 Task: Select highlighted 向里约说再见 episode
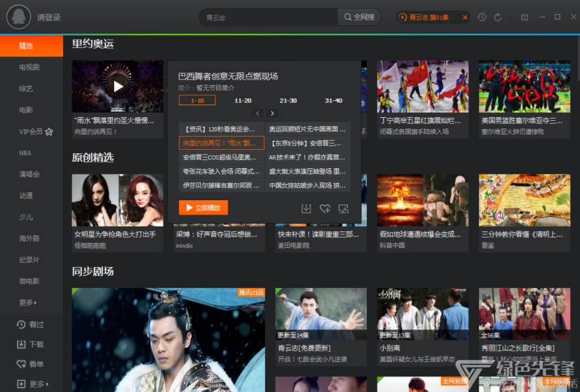[x=222, y=143]
